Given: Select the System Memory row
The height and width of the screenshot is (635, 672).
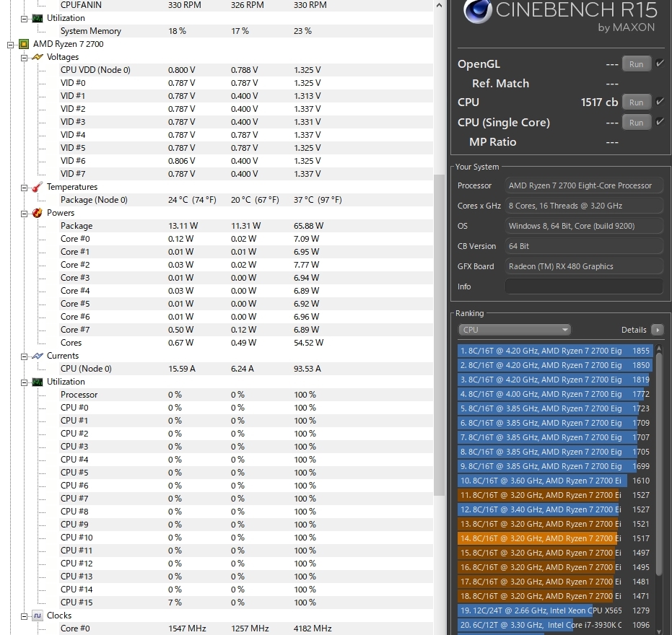Looking at the screenshot, I should click(246, 31).
